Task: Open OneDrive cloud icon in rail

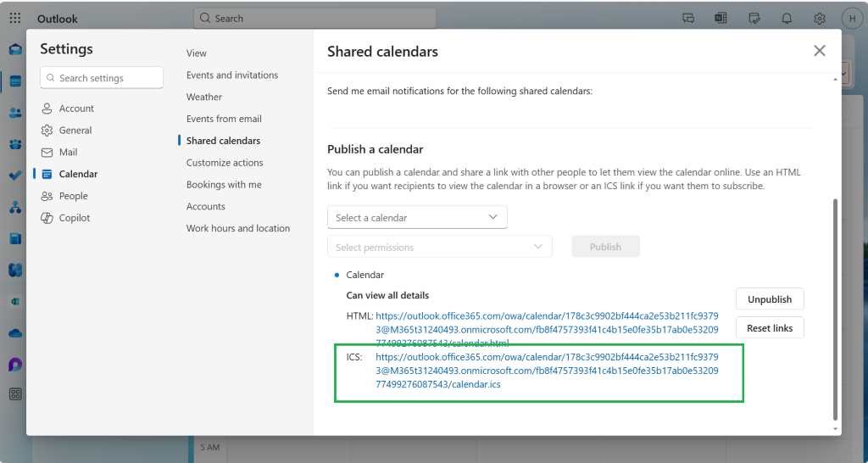Action: pos(15,333)
